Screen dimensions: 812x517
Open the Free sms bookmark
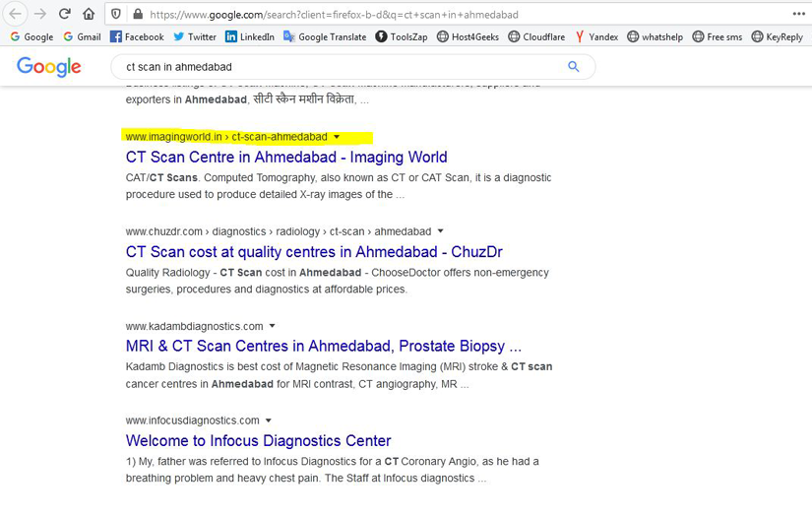[718, 36]
